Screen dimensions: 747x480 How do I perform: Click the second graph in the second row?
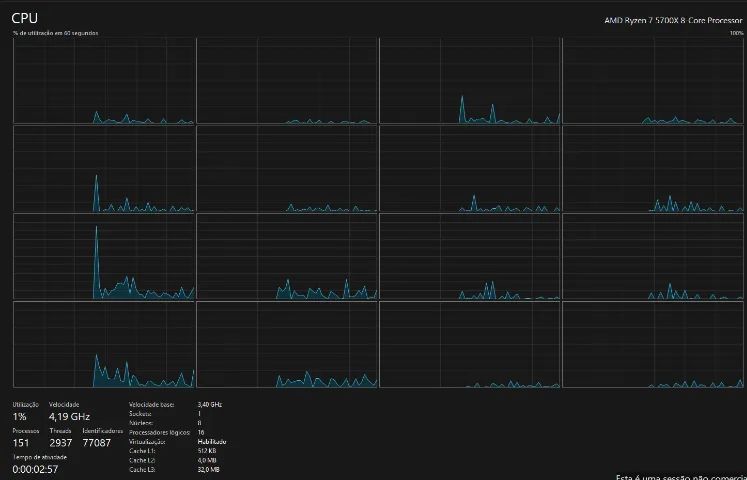point(287,169)
